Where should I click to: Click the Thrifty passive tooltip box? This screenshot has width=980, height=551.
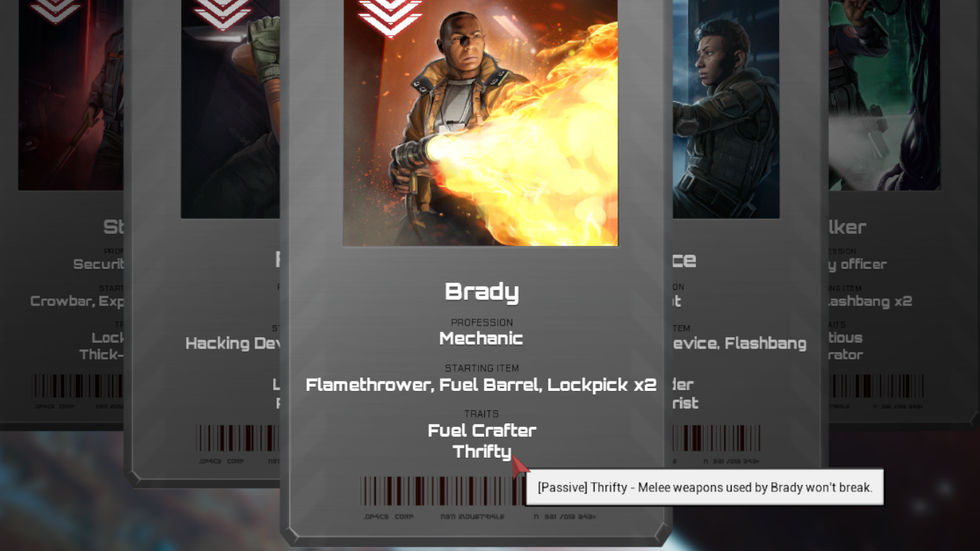[x=705, y=487]
